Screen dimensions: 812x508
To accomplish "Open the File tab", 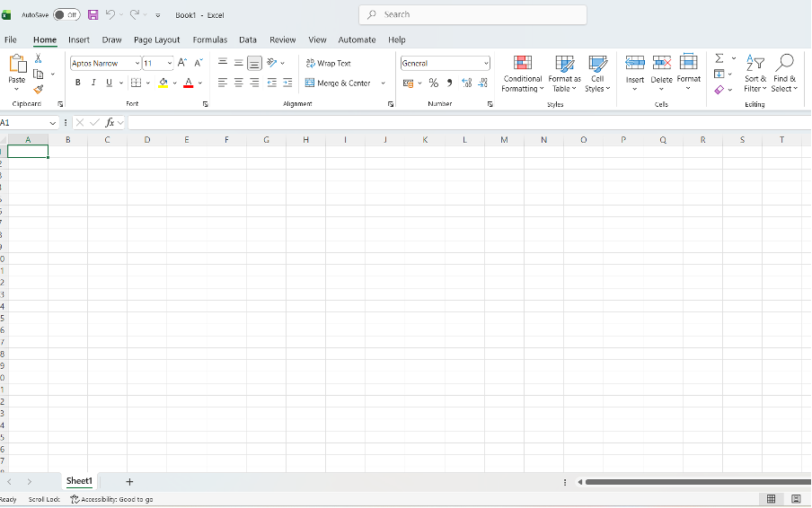I will point(11,39).
